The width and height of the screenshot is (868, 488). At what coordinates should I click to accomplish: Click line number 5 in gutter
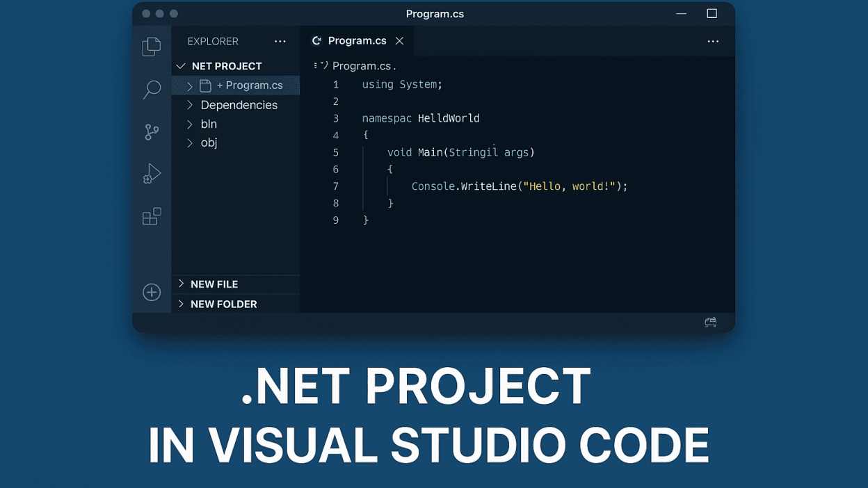pos(336,152)
